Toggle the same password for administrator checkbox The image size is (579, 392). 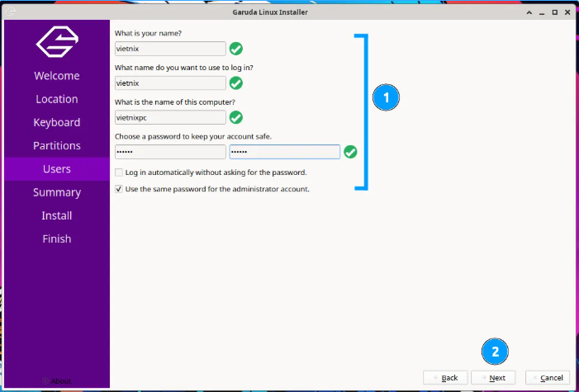tap(119, 189)
